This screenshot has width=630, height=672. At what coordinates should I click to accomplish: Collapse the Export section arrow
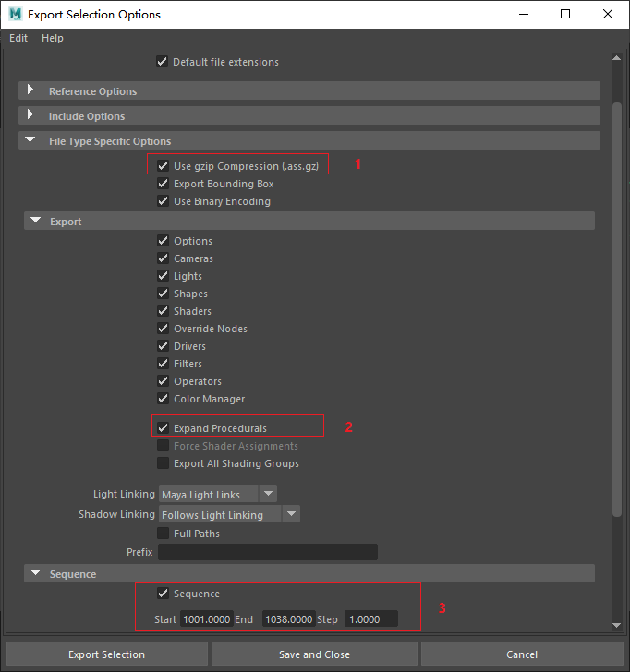[x=36, y=221]
